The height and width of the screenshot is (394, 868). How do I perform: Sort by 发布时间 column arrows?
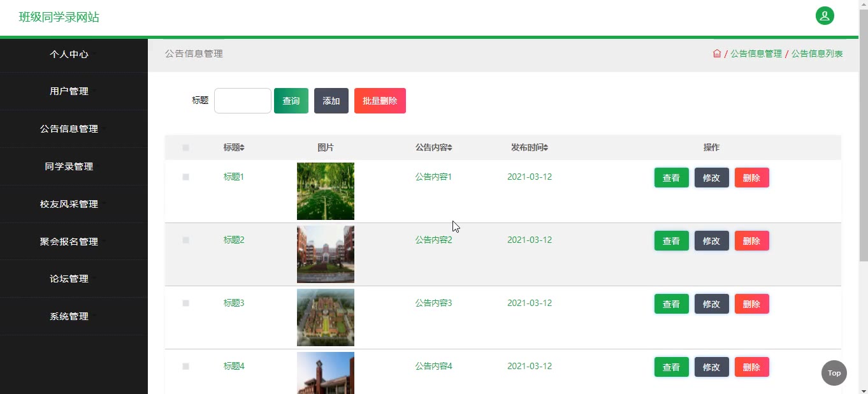(546, 148)
